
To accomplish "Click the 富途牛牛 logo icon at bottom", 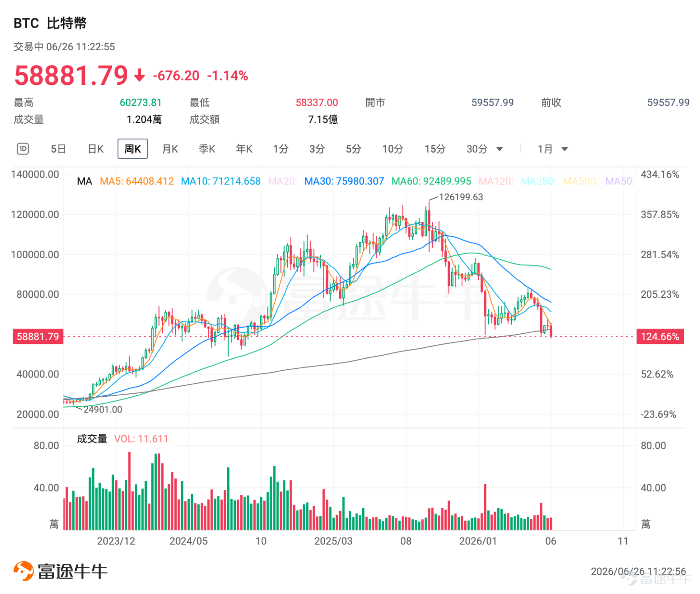I will tap(23, 571).
